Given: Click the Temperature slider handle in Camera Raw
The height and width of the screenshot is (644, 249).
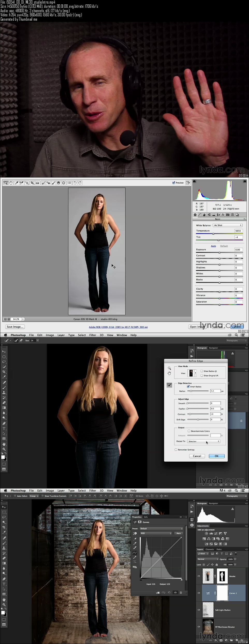Looking at the screenshot, I should [213, 234].
